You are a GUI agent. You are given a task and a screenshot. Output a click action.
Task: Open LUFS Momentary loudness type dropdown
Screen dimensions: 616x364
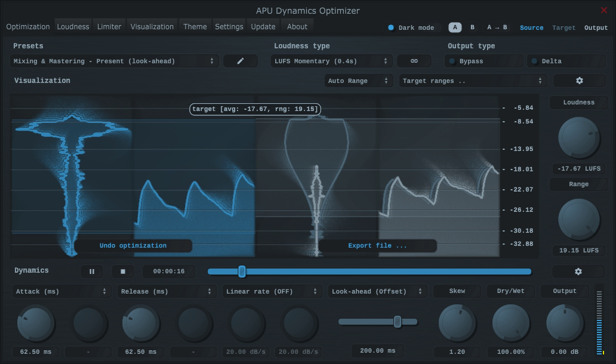(x=331, y=61)
